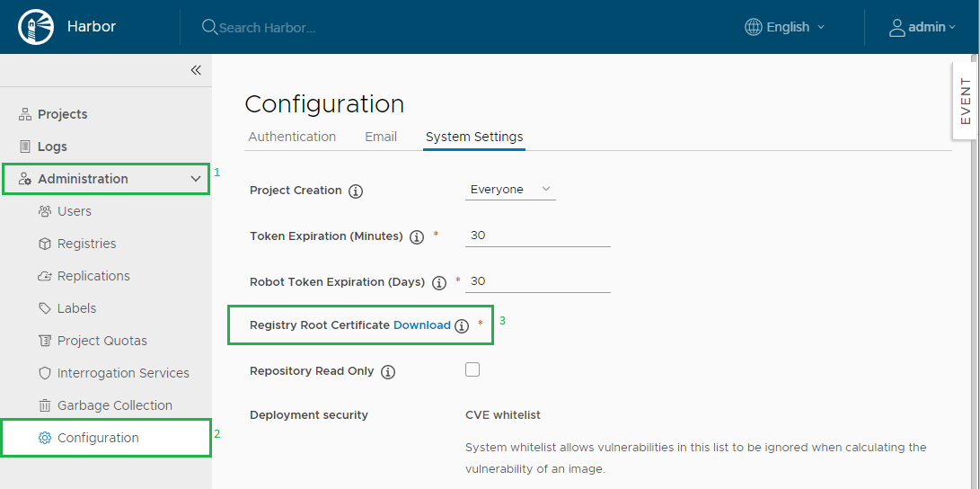Go to Logs in sidebar
This screenshot has height=489, width=980.
52,147
